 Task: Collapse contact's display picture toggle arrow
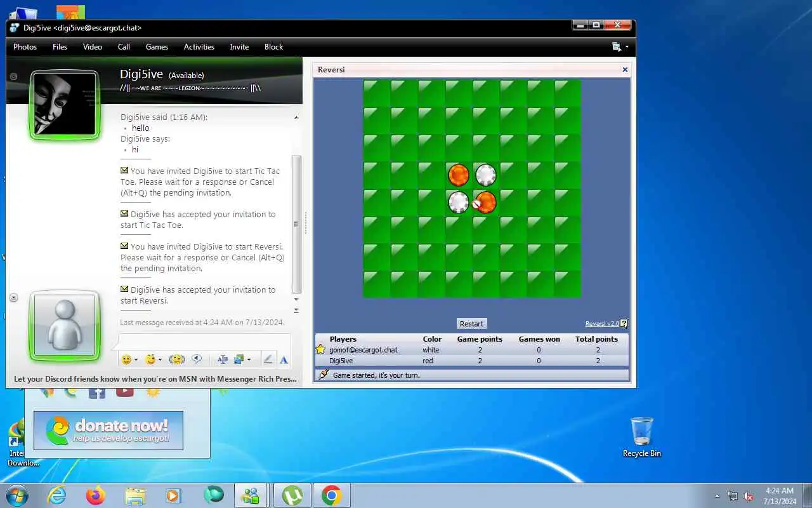(13, 76)
